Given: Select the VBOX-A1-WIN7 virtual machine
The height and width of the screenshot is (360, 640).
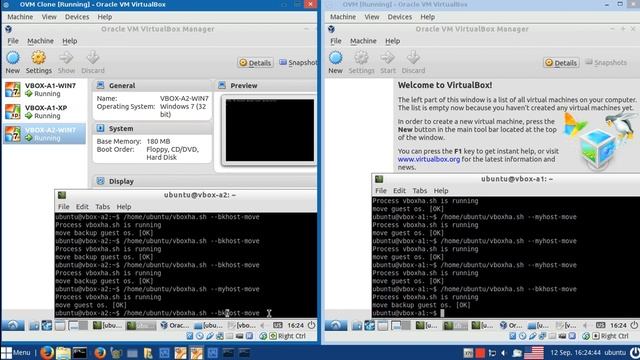Looking at the screenshot, I should click(44, 89).
